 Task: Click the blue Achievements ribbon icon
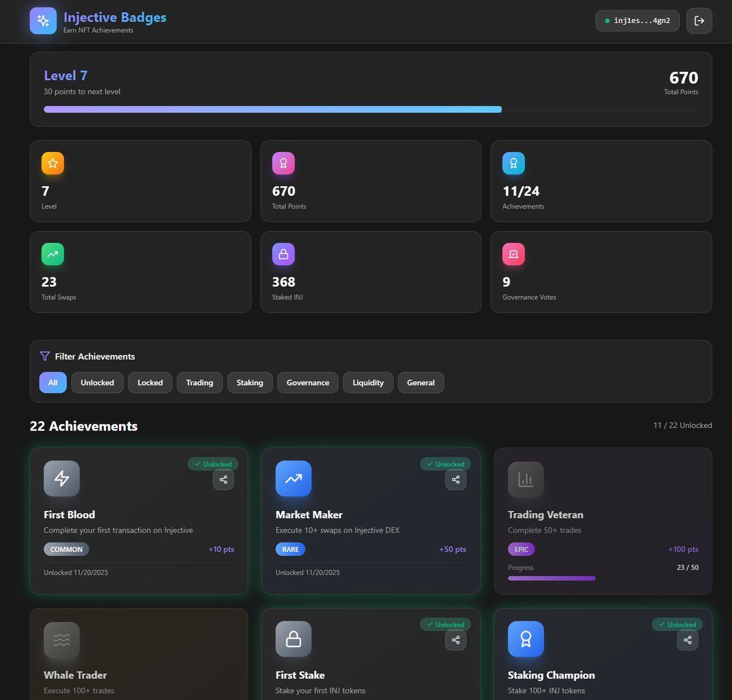pos(514,163)
